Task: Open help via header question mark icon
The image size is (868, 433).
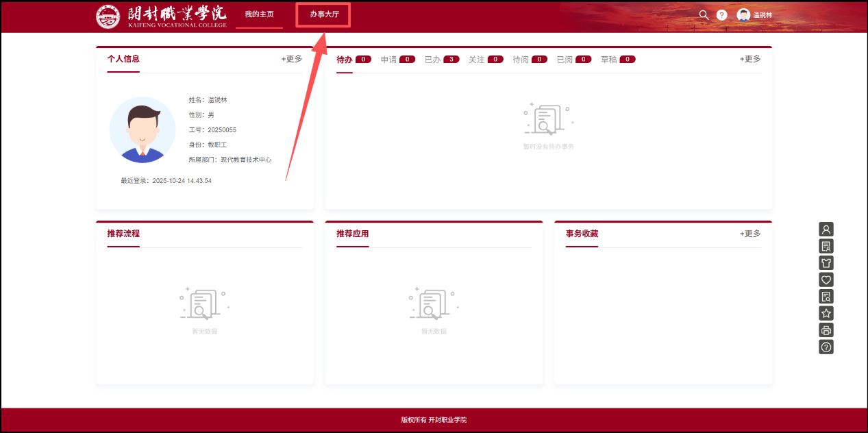Action: click(x=721, y=15)
